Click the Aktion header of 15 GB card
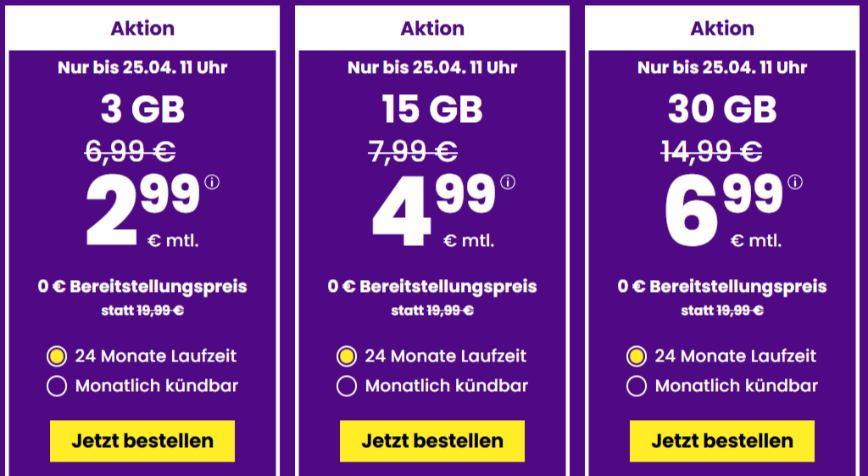This screenshot has width=868, height=476. [432, 28]
